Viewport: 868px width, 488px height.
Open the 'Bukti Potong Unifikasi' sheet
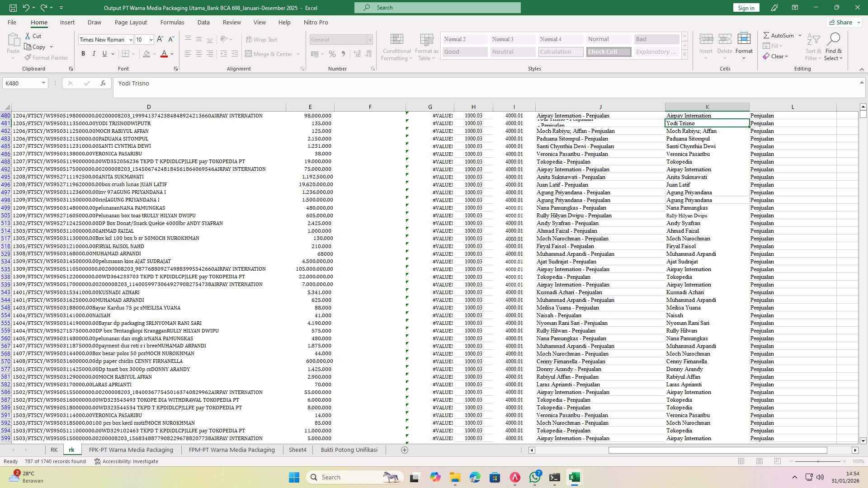[x=349, y=450]
